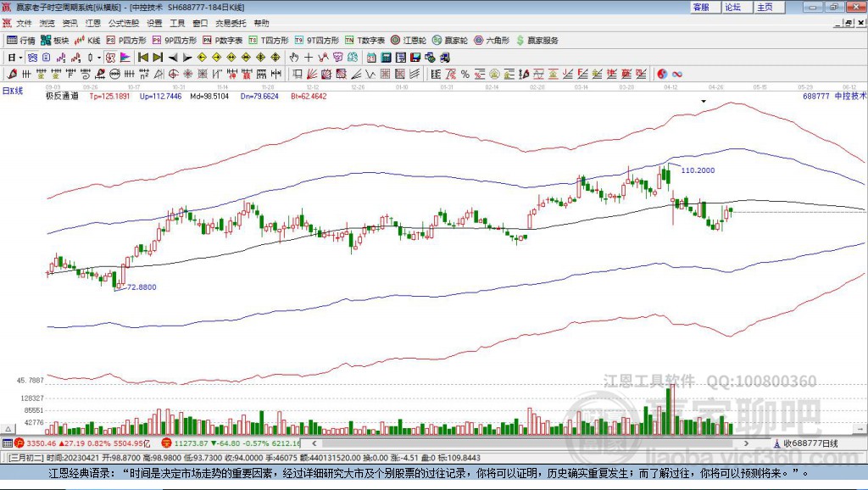Launch the 赢家轮 wheel tool
The width and height of the screenshot is (868, 490).
click(x=450, y=41)
